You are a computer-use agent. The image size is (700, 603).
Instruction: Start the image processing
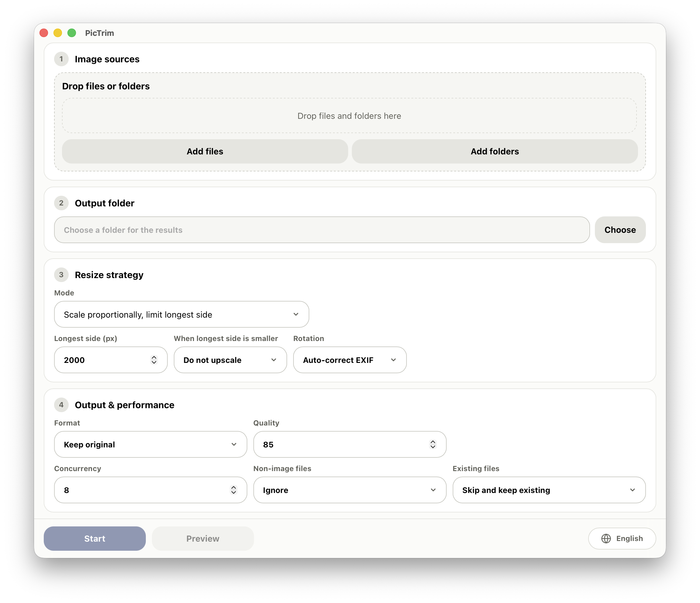coord(94,539)
